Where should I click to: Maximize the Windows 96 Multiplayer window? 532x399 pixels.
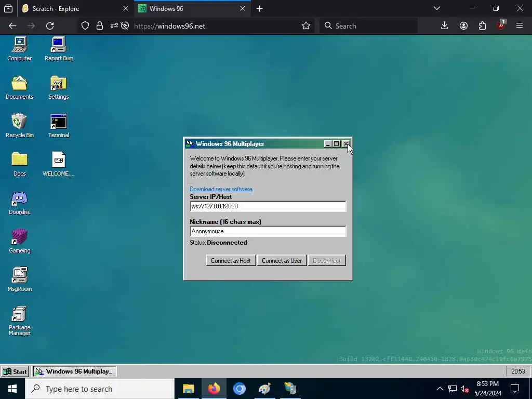coord(336,144)
